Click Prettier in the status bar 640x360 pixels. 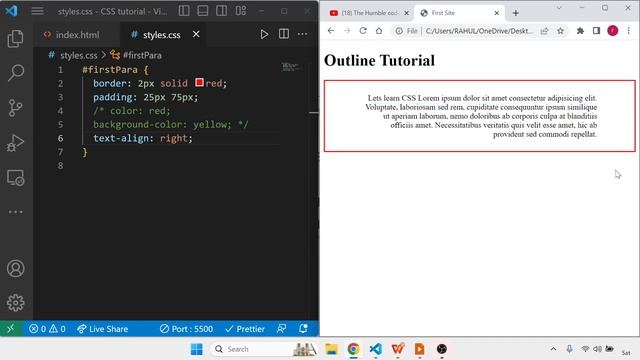[x=245, y=329]
